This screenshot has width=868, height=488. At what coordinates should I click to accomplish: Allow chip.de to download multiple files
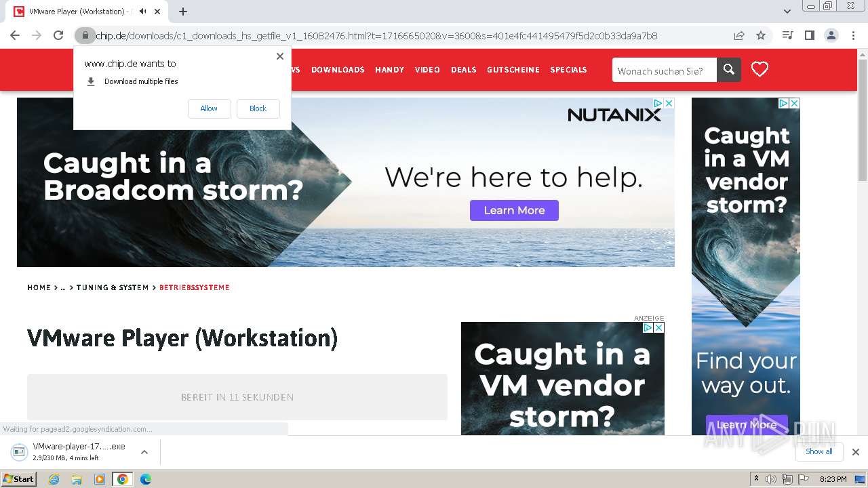point(209,108)
